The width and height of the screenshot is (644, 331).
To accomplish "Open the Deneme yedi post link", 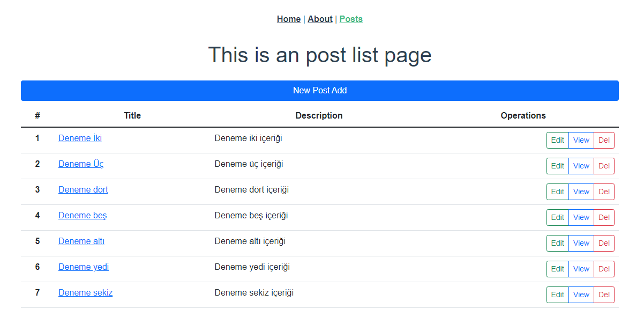I will click(x=84, y=267).
